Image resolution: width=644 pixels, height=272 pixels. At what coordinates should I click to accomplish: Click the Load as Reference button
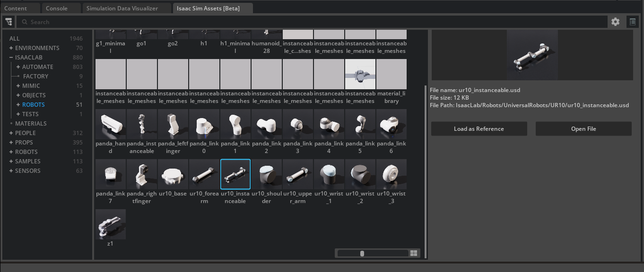click(x=479, y=129)
